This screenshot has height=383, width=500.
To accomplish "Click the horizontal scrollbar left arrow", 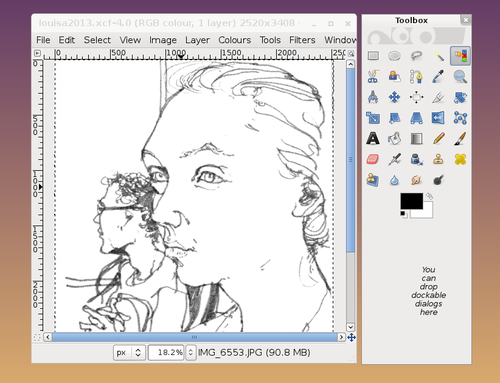I will point(48,337).
